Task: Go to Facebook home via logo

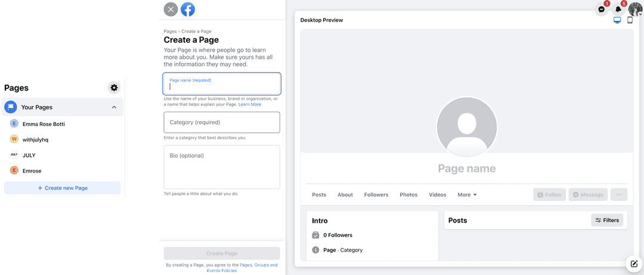Action: coord(188,10)
